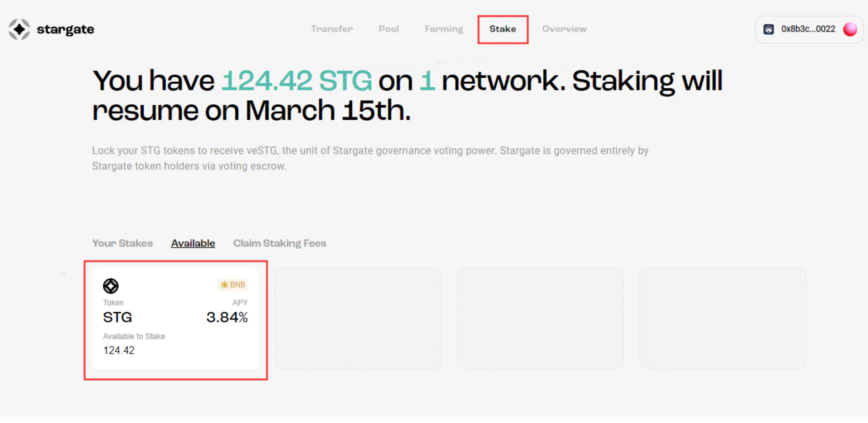This screenshot has width=868, height=423.
Task: Click the pink avatar circle
Action: click(x=850, y=29)
